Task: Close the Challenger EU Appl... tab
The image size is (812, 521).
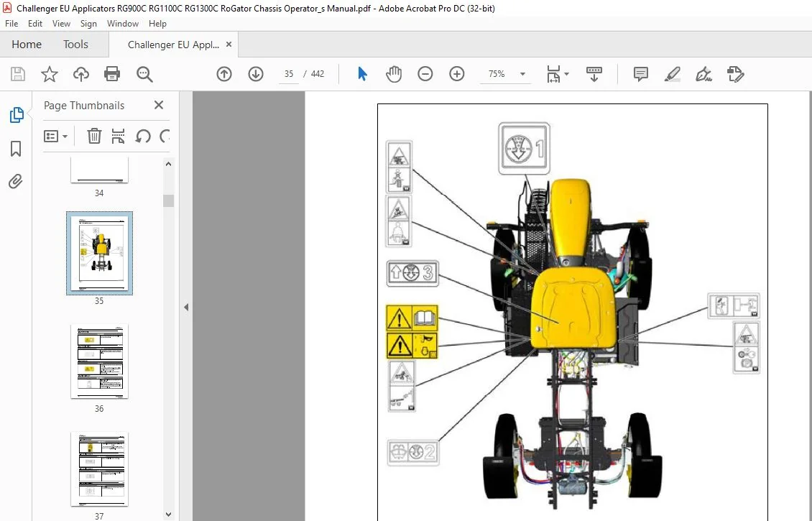Action: click(229, 45)
